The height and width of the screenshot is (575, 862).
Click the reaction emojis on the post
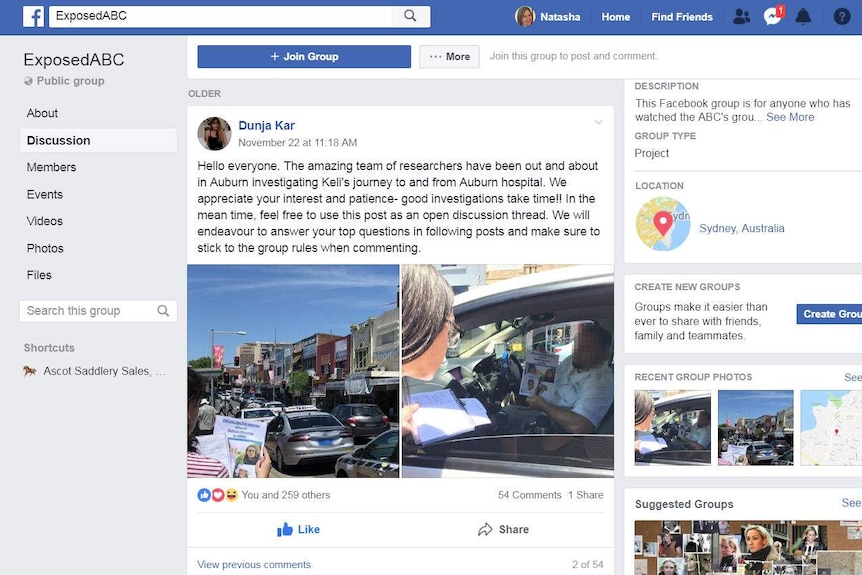[x=218, y=495]
